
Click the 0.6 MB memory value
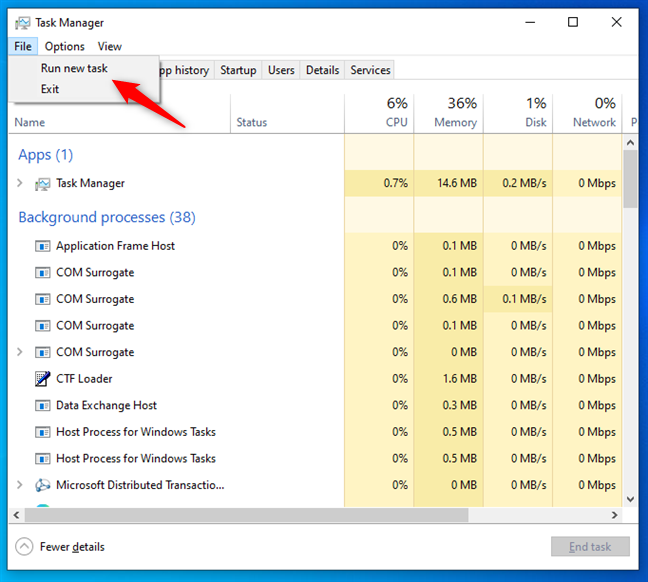coord(460,299)
